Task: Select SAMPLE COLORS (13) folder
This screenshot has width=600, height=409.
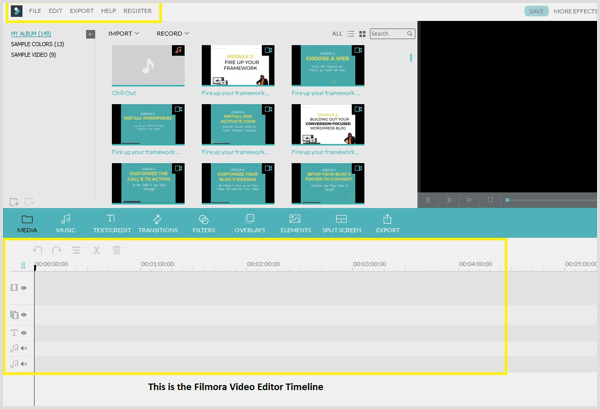Action: pyautogui.click(x=38, y=44)
